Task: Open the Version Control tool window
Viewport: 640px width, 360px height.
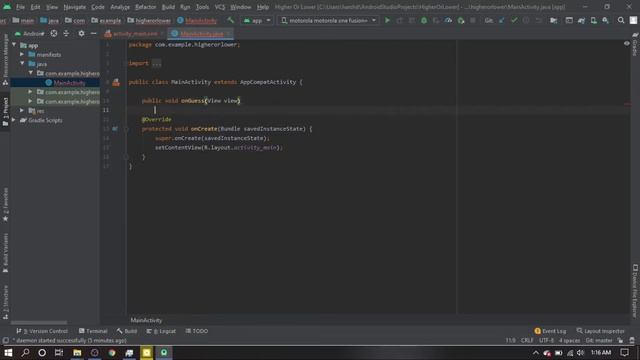Action: (x=42, y=331)
